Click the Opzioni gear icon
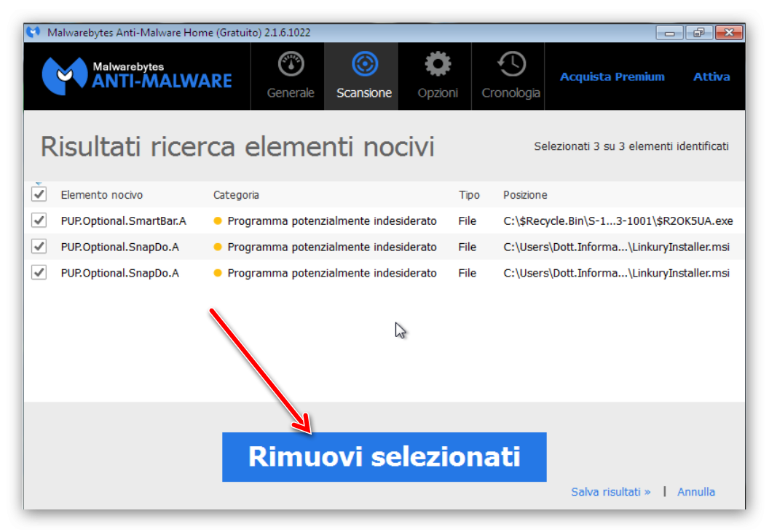 pos(438,64)
